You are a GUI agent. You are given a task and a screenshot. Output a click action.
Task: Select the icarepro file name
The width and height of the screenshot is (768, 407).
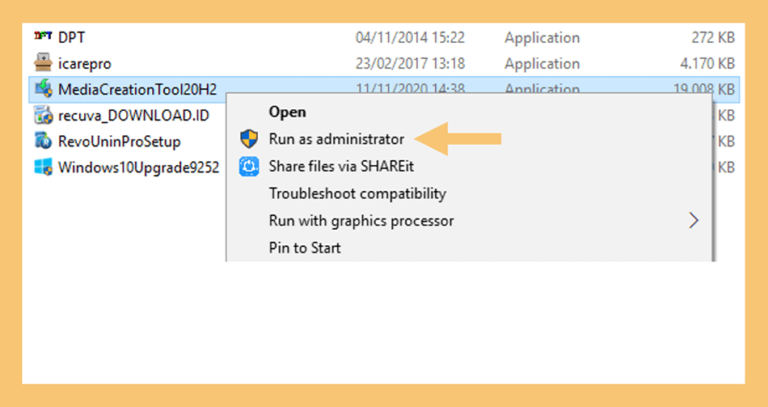click(x=85, y=64)
